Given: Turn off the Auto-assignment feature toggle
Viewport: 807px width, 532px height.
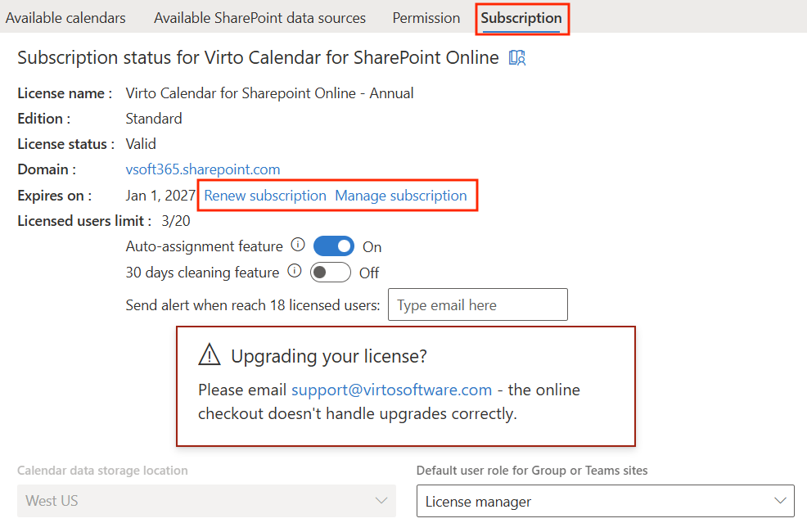Looking at the screenshot, I should click(x=334, y=246).
